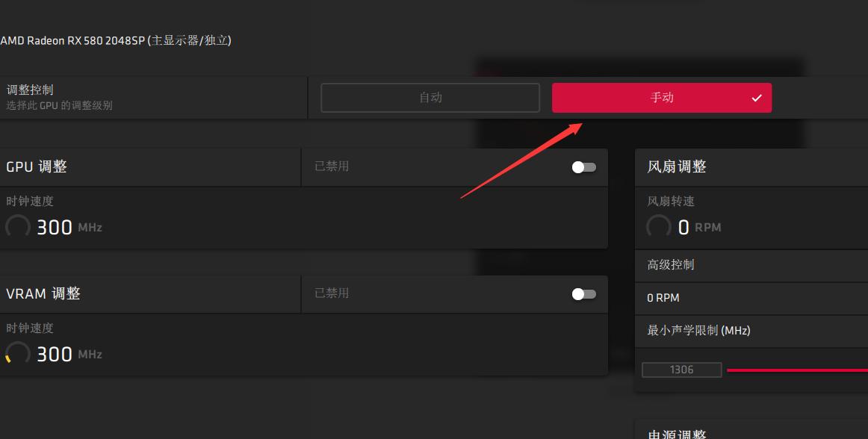868x439 pixels.
Task: Expand the 高级控制 row
Action: pos(751,265)
